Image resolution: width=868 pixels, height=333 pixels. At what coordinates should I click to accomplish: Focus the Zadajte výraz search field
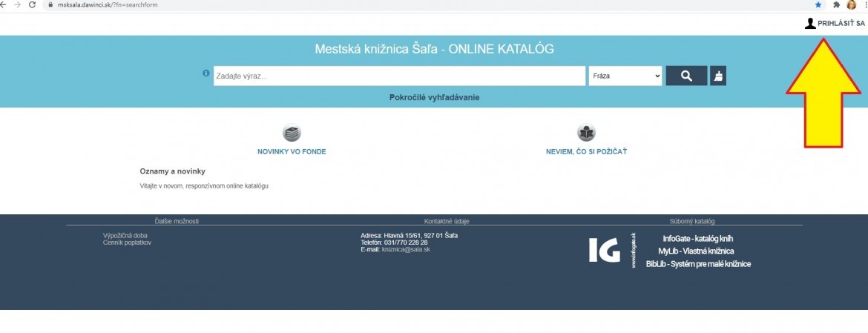(x=399, y=76)
